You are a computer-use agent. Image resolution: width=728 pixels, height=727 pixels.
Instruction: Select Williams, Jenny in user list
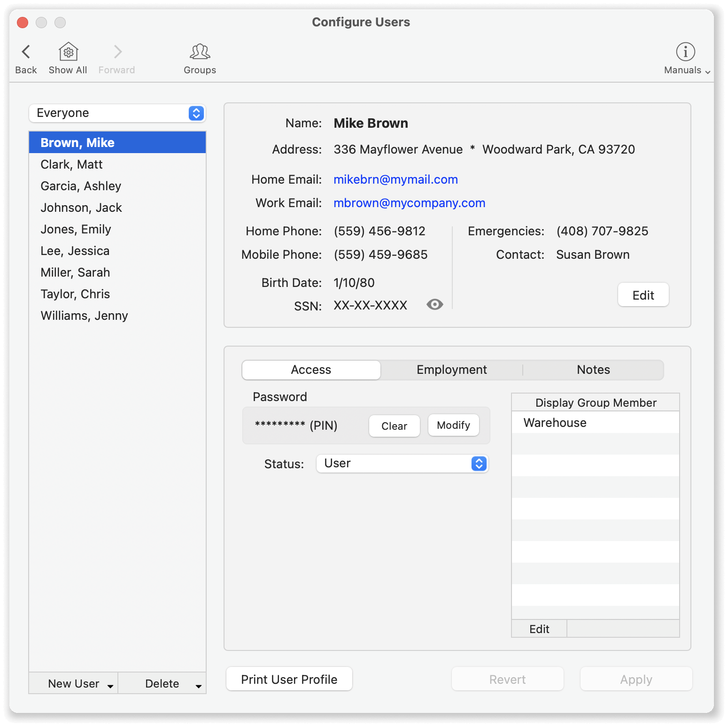pos(117,316)
